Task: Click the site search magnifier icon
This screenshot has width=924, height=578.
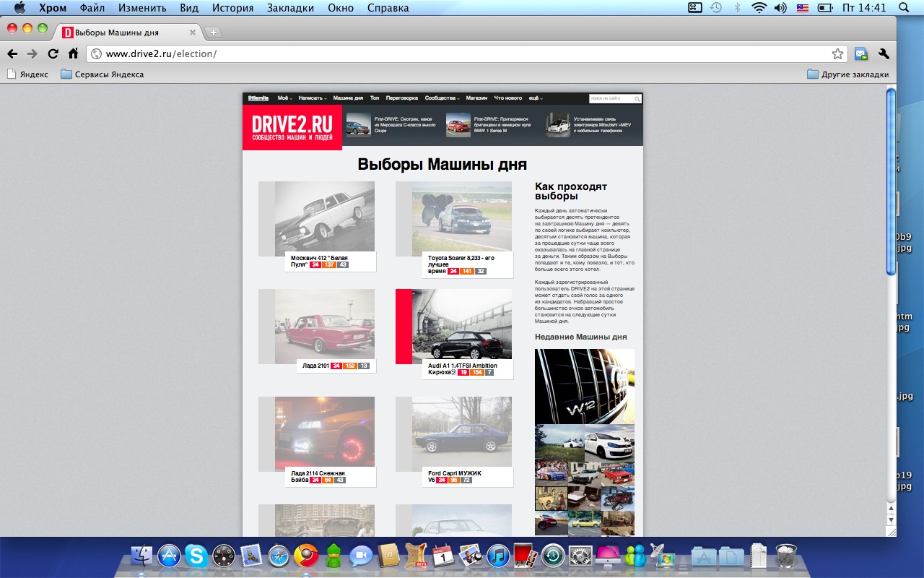Action: [637, 98]
